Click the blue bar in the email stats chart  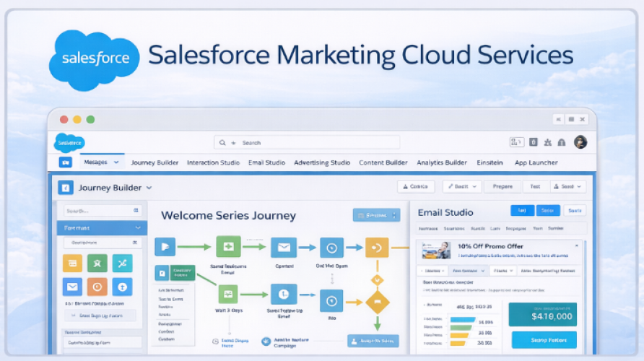tap(463, 320)
